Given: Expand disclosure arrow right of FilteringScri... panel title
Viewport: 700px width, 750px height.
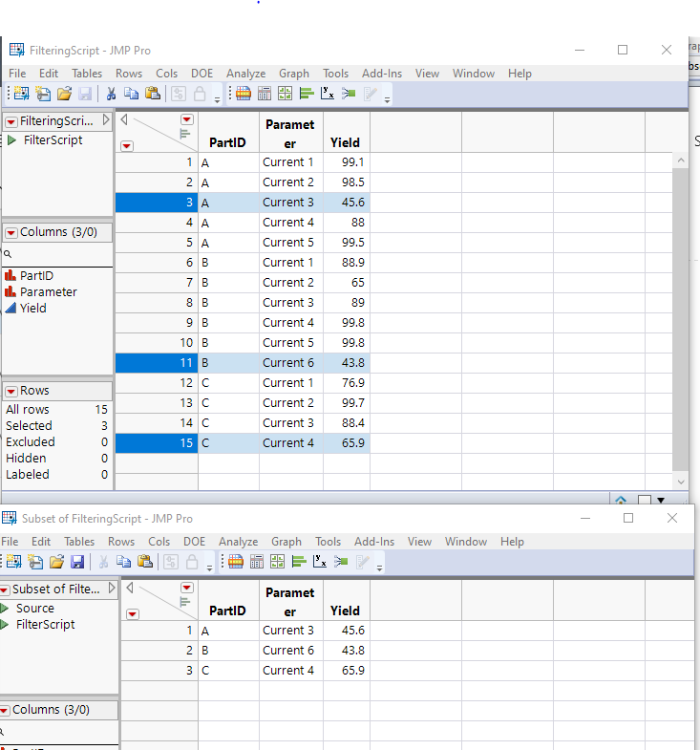Looking at the screenshot, I should pyautogui.click(x=106, y=120).
